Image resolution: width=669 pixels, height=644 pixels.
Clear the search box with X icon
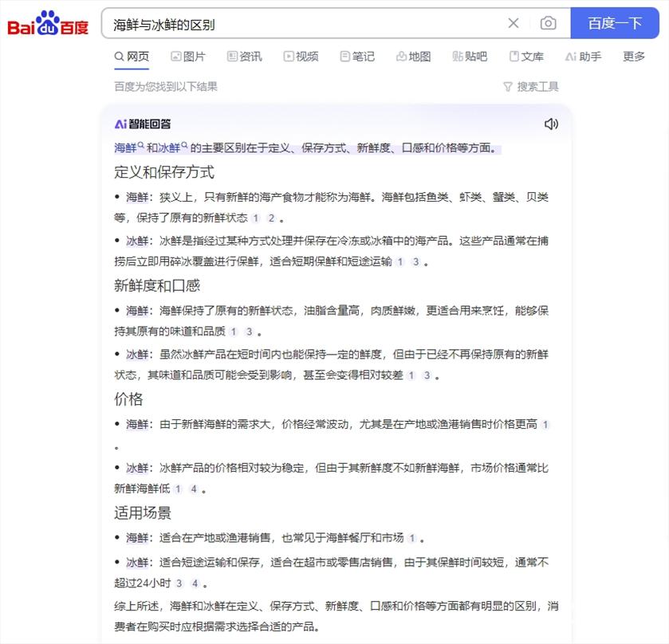514,23
